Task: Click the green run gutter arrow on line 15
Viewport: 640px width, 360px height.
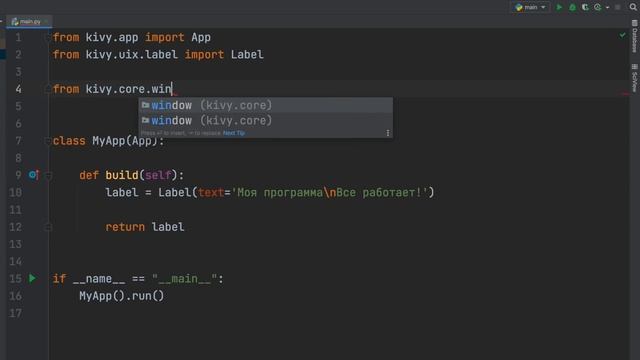Action: (x=32, y=278)
